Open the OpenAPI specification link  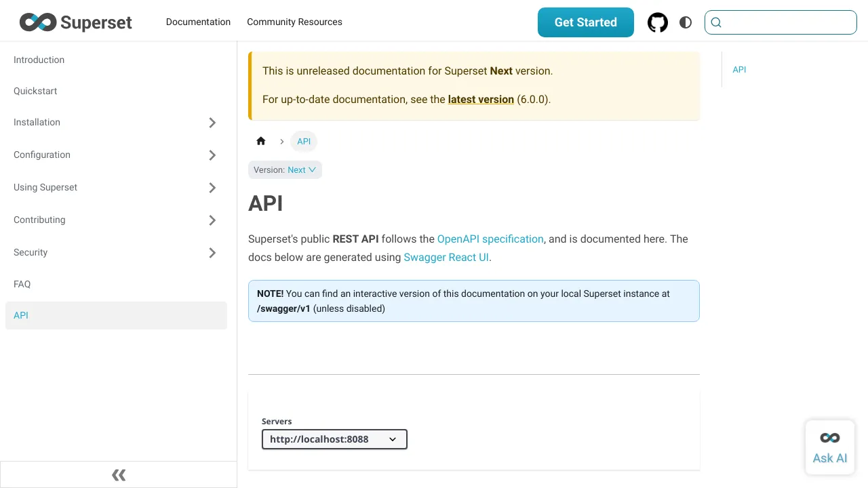tap(490, 239)
